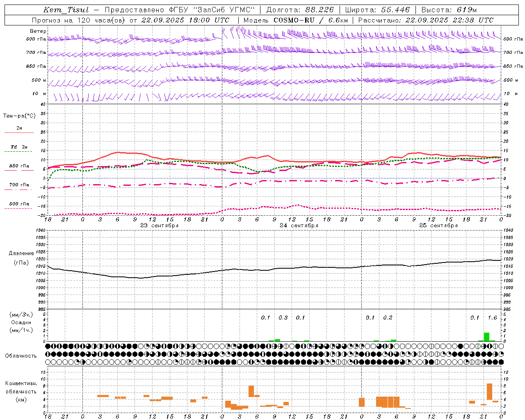Click the computed time Рассчитано: 22.09.2025 22:38 UTC
Image resolution: width=525 pixels, height=420 pixels.
click(426, 20)
